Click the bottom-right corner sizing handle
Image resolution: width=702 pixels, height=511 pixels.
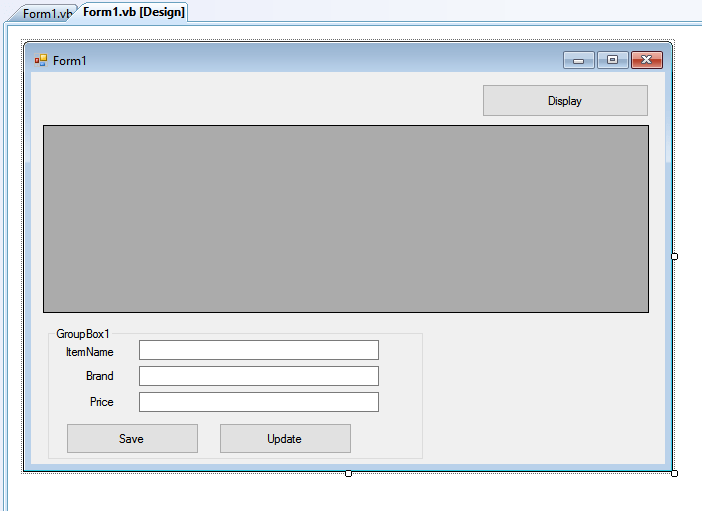(675, 473)
